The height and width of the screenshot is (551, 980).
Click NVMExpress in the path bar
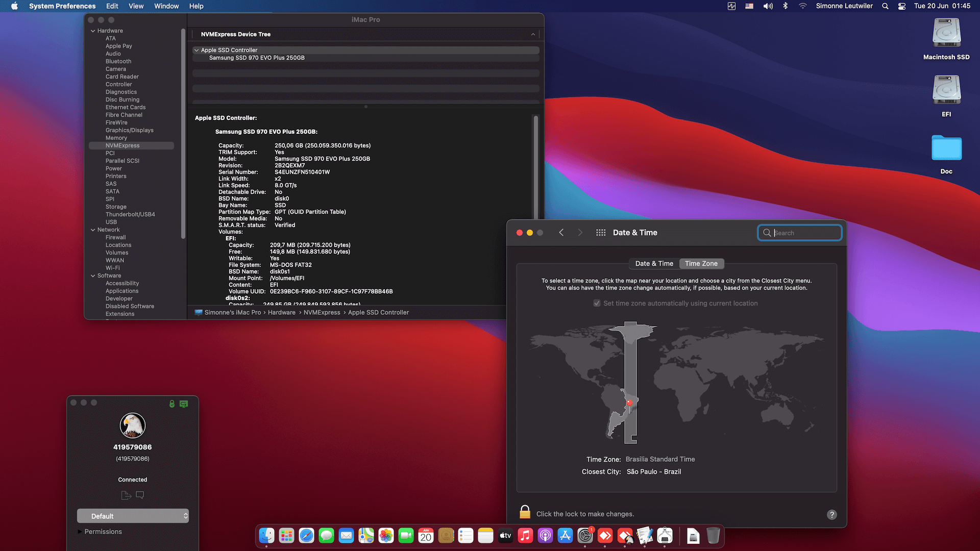pyautogui.click(x=322, y=313)
